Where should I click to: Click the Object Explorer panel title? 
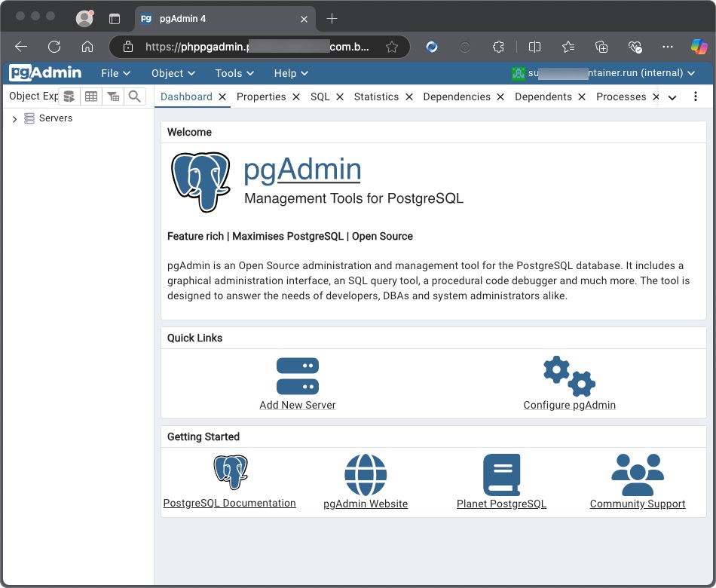pos(33,96)
